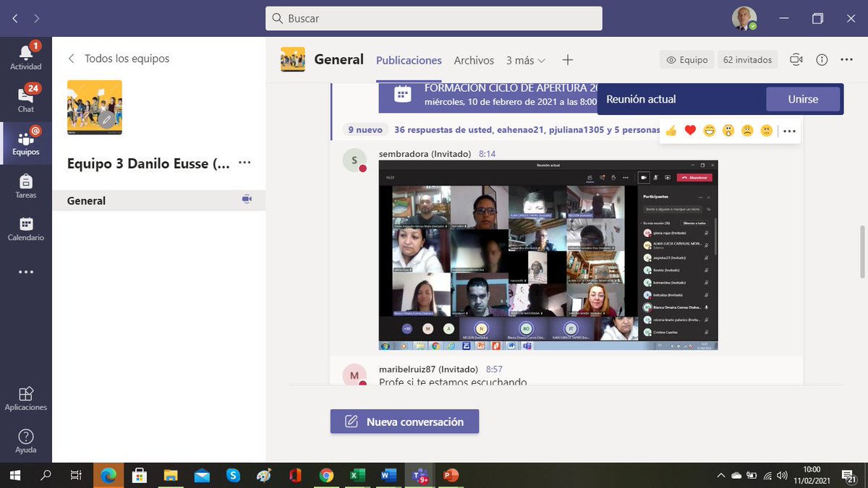Open Aplicaciones in the left rail
Viewport: 868px width, 488px height.
(26, 398)
